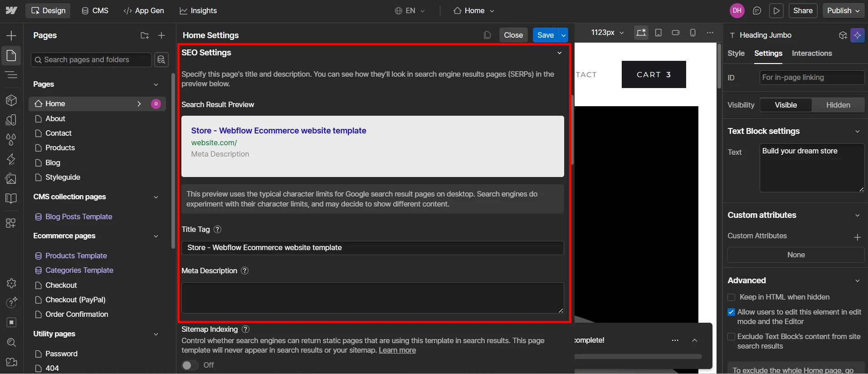Save the page settings
This screenshot has width=868, height=374.
[x=546, y=35]
